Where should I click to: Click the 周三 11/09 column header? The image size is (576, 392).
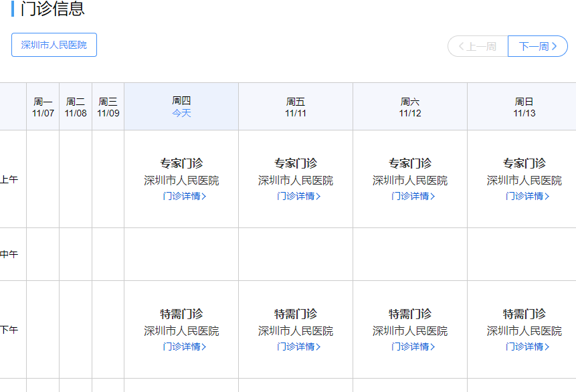point(108,107)
